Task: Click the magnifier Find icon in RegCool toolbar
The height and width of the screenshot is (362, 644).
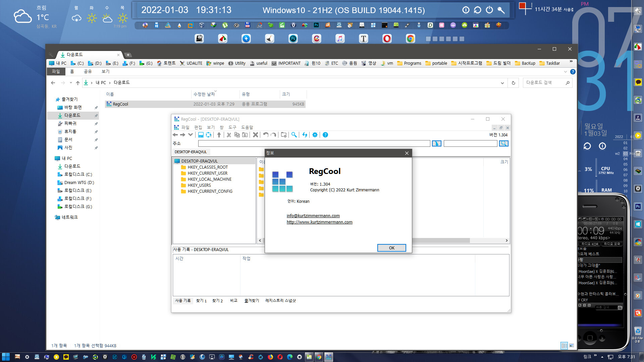Action: [x=294, y=135]
